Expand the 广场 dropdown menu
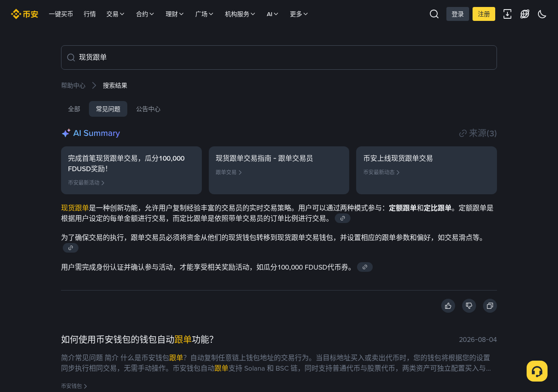This screenshot has width=558, height=392. pos(204,14)
